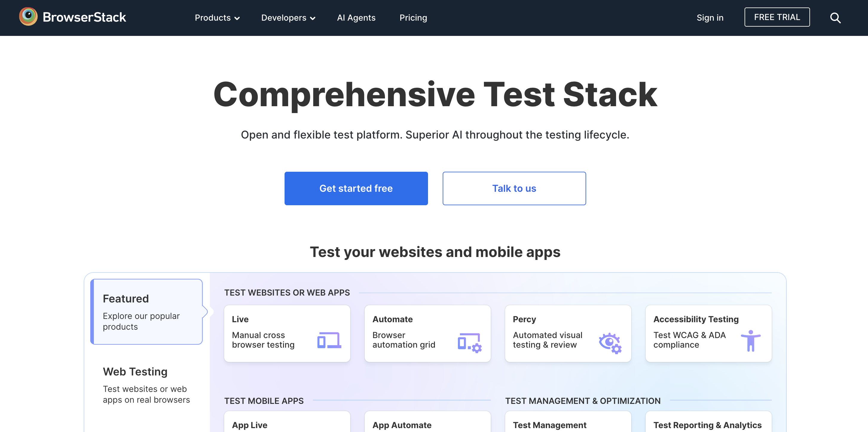The height and width of the screenshot is (432, 868).
Task: Expand the Products dropdown
Action: click(217, 18)
